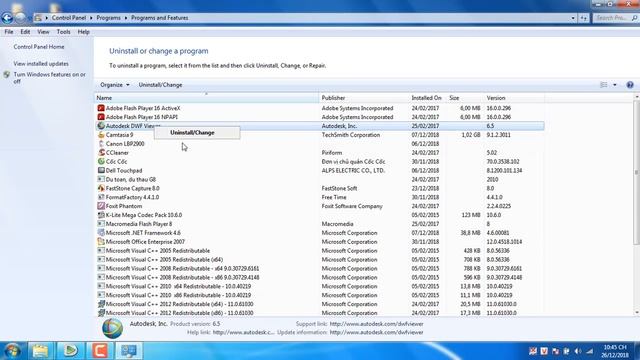This screenshot has height=360, width=640.
Task: Open the View menu
Action: coord(43,32)
